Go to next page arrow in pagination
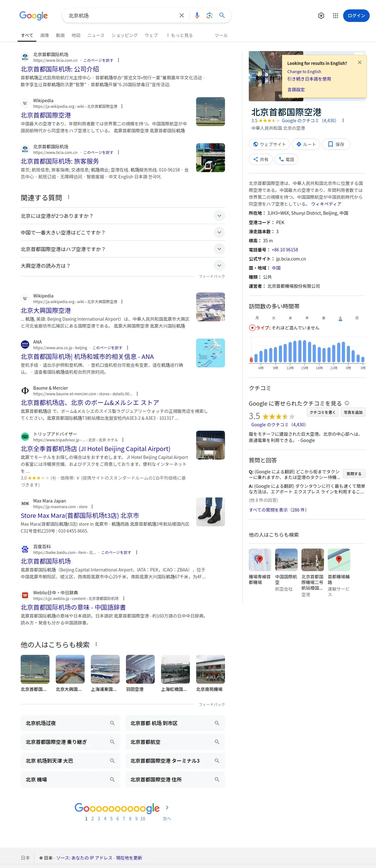Image resolution: width=376 pixels, height=868 pixels. 167,808
